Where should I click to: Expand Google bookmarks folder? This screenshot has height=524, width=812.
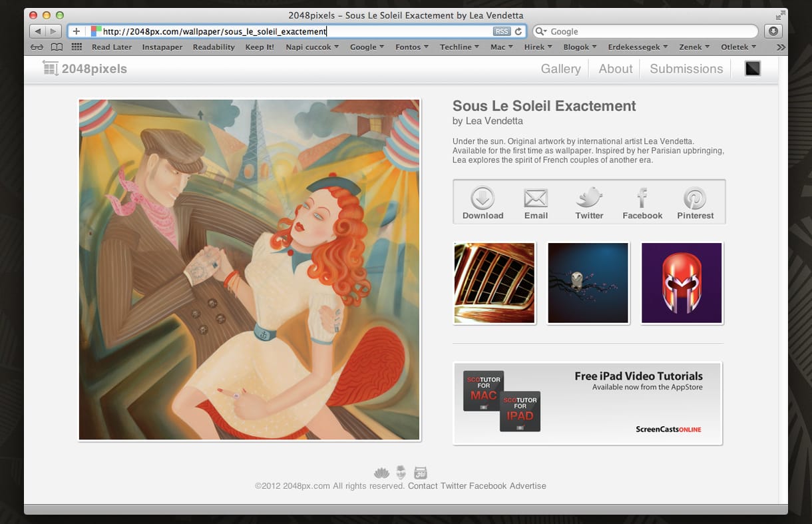pos(367,47)
